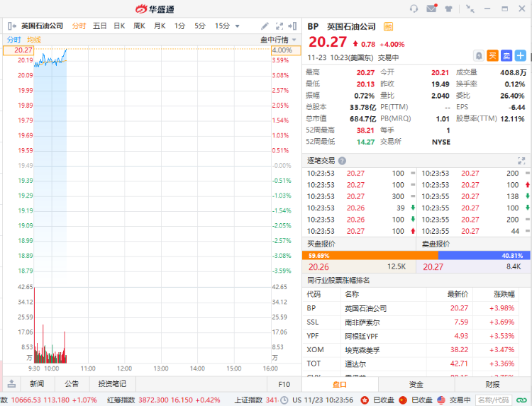Switch to the 日K chart tab

(119, 26)
